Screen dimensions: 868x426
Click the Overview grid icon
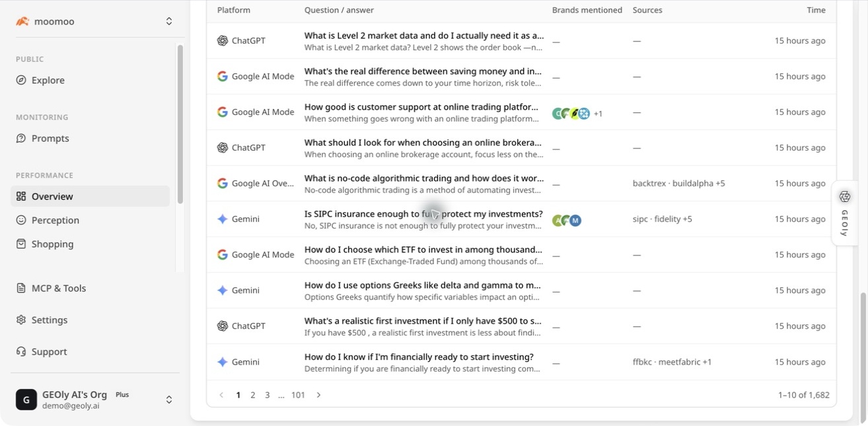[x=21, y=196]
